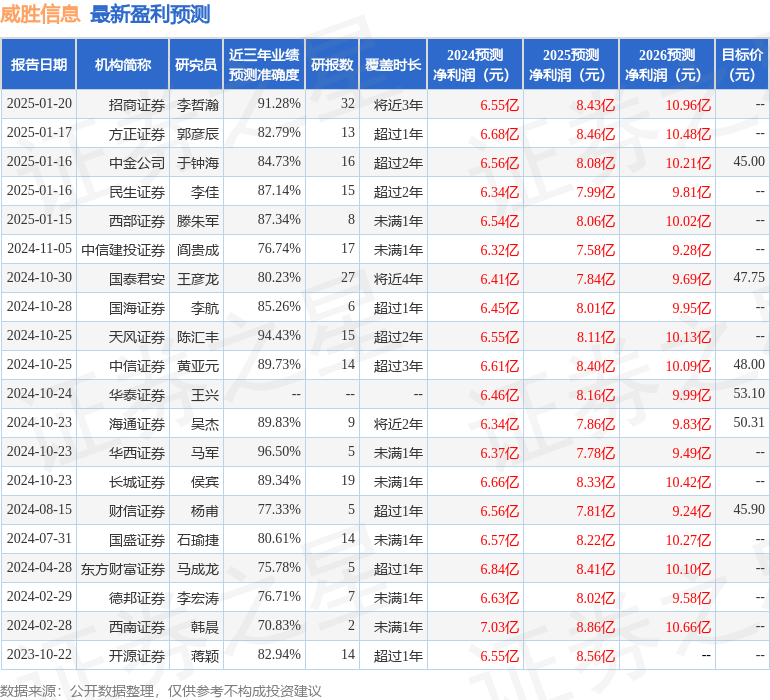Screen dimensions: 770x700
Task: Click the 2024预测净利润 column header
Action: click(x=475, y=65)
